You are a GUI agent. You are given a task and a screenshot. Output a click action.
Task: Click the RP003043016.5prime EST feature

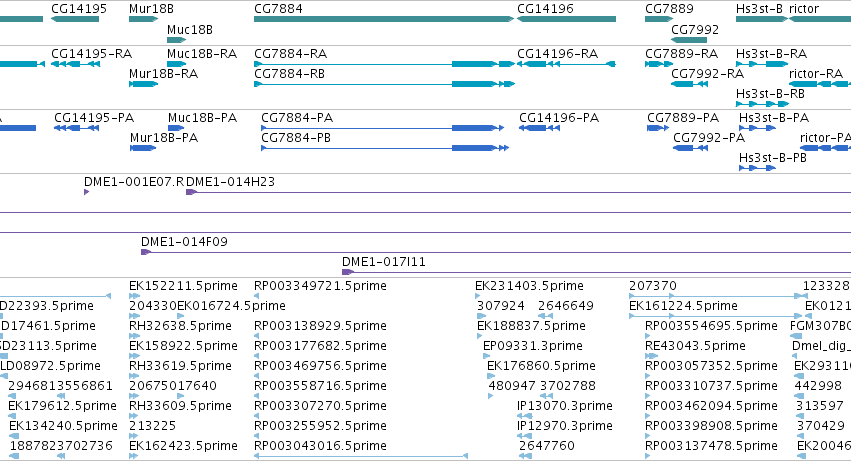click(361, 456)
